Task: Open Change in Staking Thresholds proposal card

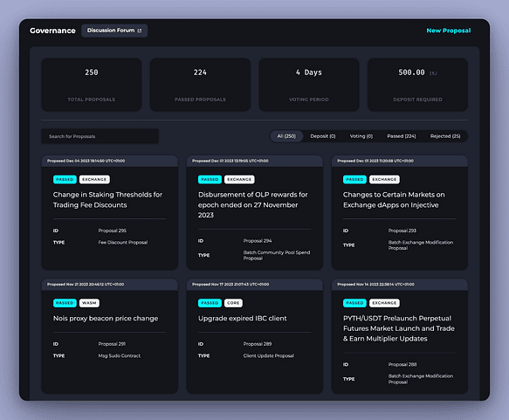Action: coord(110,212)
